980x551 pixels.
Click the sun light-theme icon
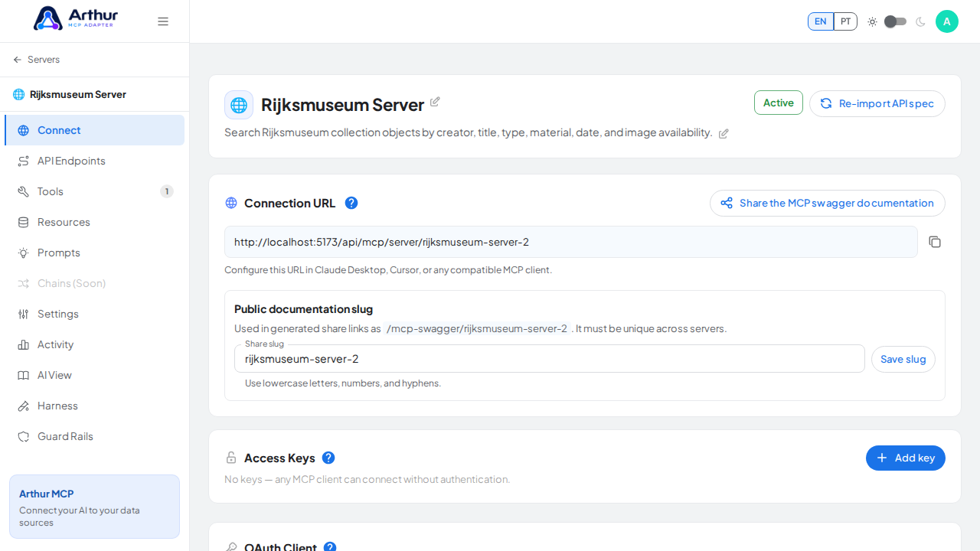tap(872, 21)
